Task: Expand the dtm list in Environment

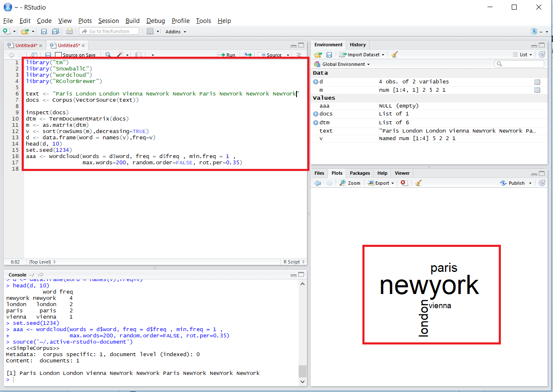Action: [x=316, y=123]
